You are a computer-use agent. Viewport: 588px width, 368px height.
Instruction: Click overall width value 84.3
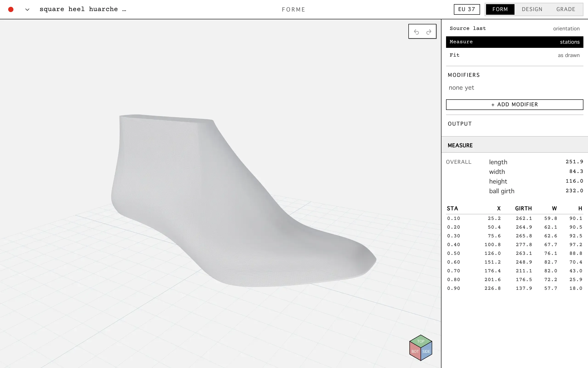coord(576,171)
